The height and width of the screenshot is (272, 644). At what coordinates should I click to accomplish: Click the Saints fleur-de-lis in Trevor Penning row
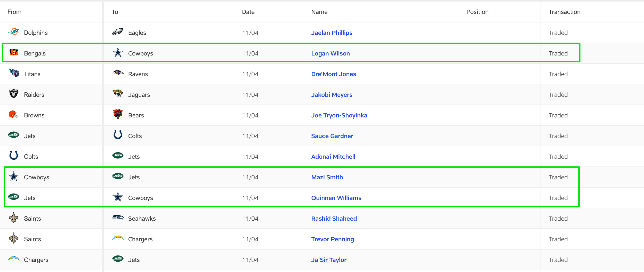coord(14,238)
